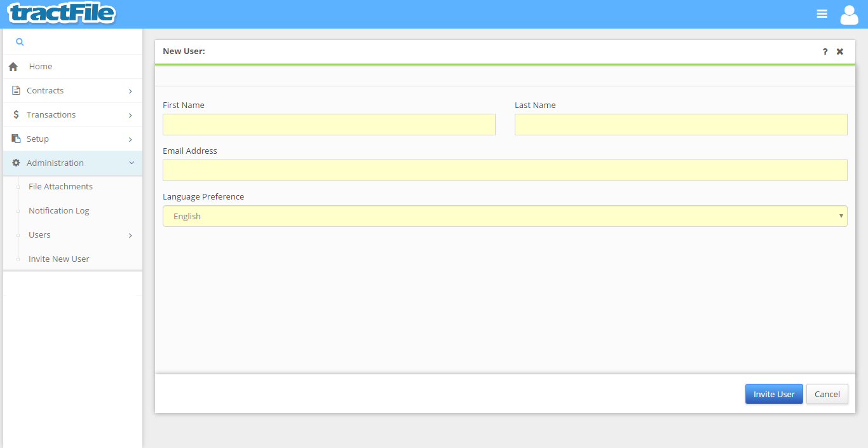Click into the Email Address field
This screenshot has height=448, width=868.
coord(505,170)
